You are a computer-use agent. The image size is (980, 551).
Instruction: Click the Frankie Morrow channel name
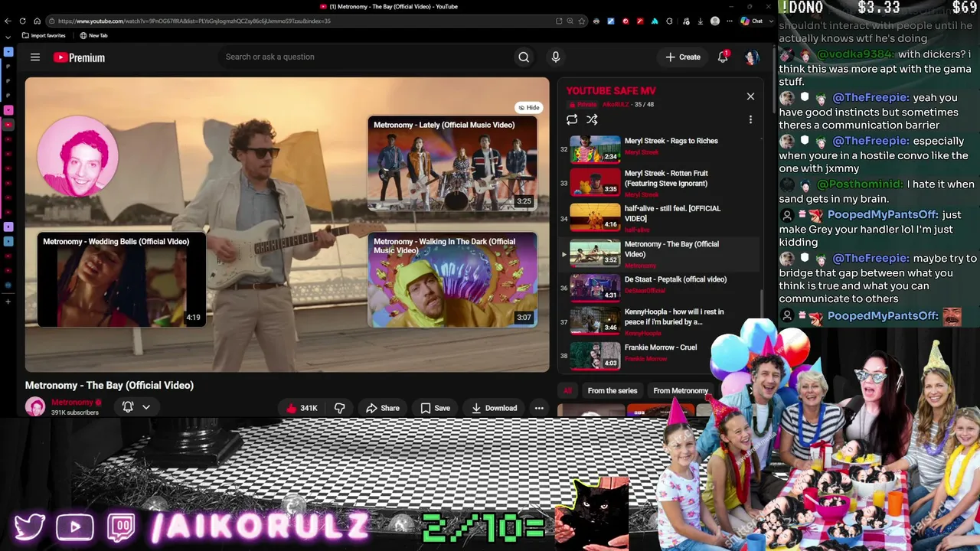645,359
